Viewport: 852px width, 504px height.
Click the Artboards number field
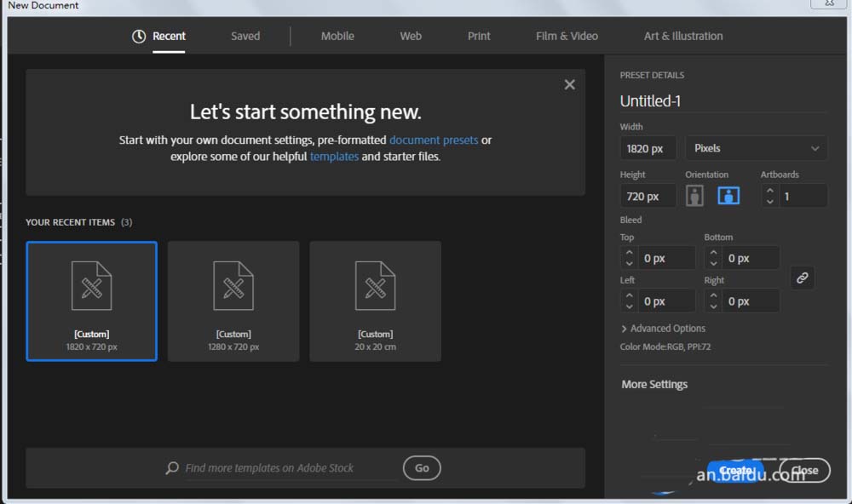tap(803, 196)
